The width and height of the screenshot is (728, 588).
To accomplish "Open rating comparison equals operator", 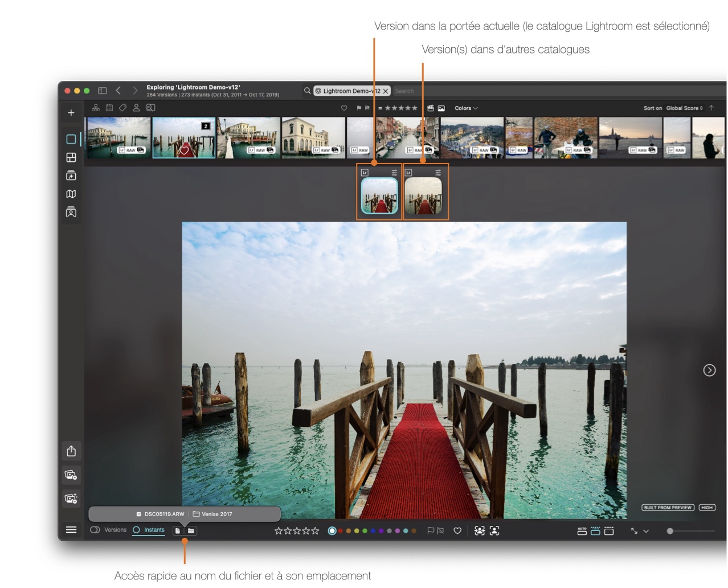I will point(380,108).
